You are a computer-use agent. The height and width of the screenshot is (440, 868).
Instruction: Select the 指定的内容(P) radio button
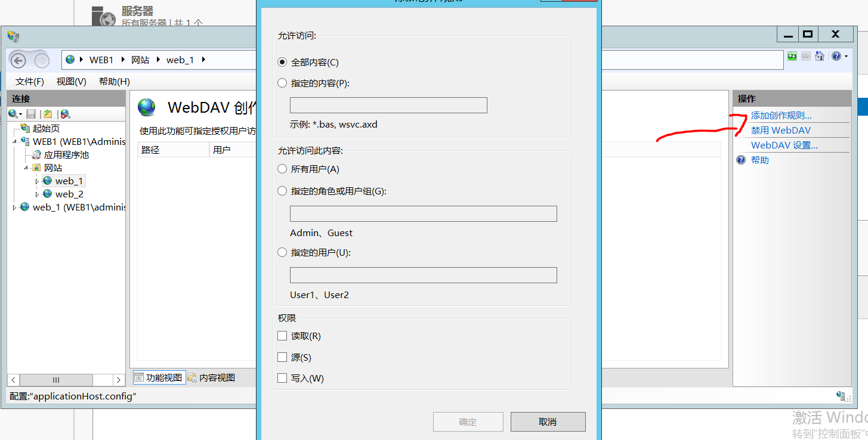282,83
